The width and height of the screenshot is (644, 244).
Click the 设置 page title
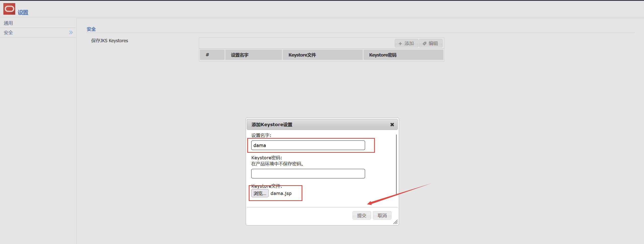coord(23,13)
